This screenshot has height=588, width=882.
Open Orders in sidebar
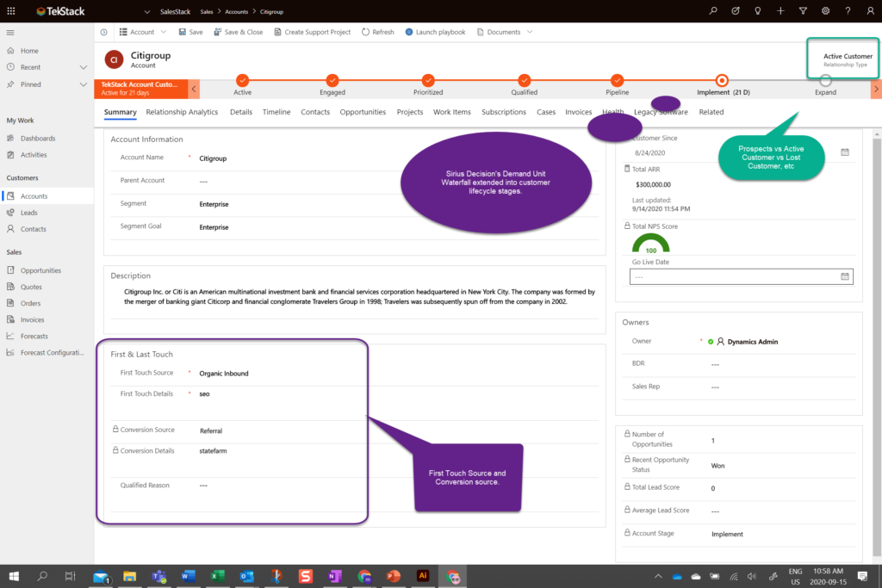pos(30,303)
